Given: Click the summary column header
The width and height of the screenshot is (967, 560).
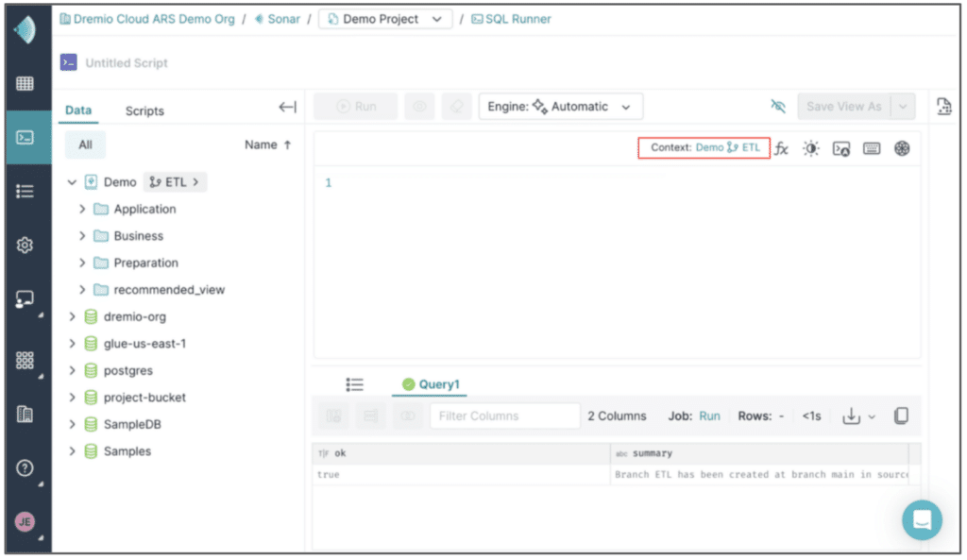Looking at the screenshot, I should click(759, 454).
